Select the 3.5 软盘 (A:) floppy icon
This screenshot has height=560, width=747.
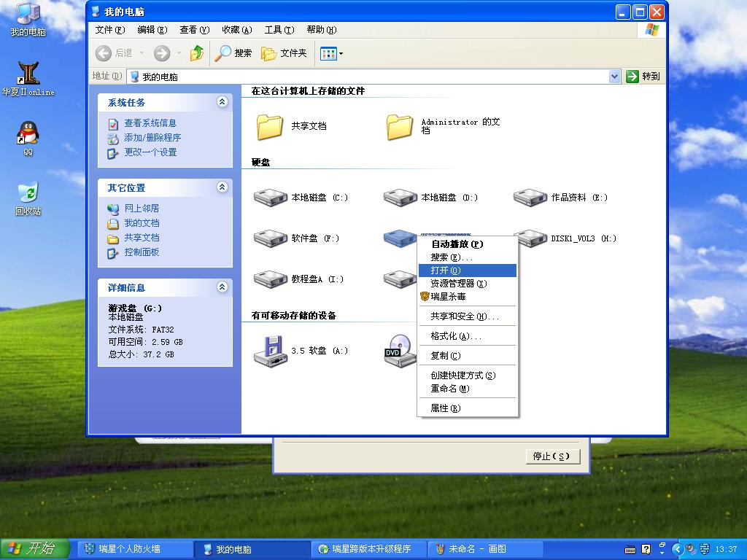[270, 351]
